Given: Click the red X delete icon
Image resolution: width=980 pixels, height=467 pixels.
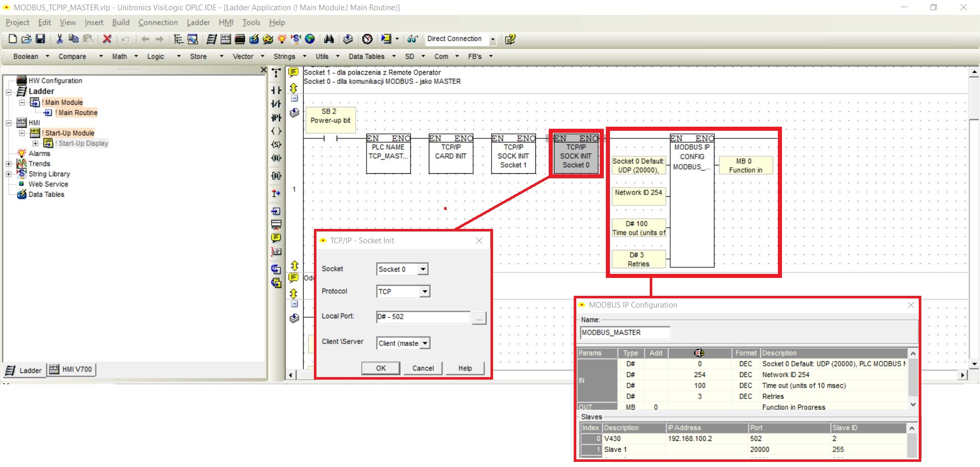Looking at the screenshot, I should coord(107,39).
